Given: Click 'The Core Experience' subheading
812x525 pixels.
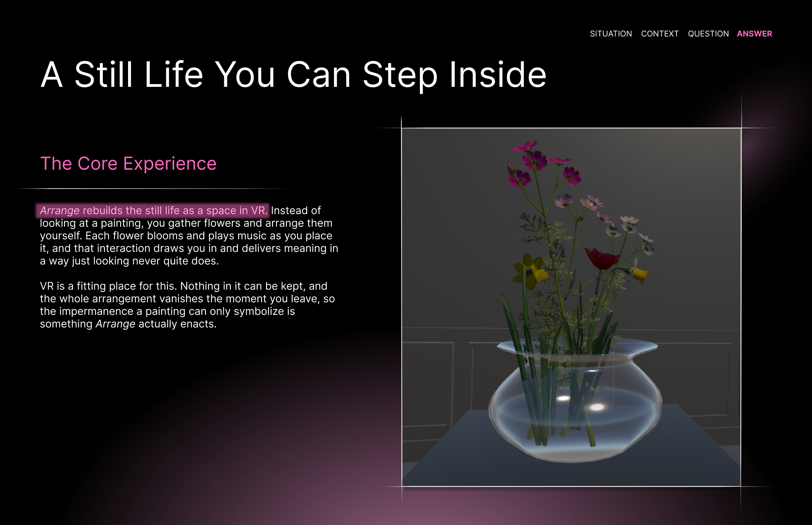Looking at the screenshot, I should [128, 164].
